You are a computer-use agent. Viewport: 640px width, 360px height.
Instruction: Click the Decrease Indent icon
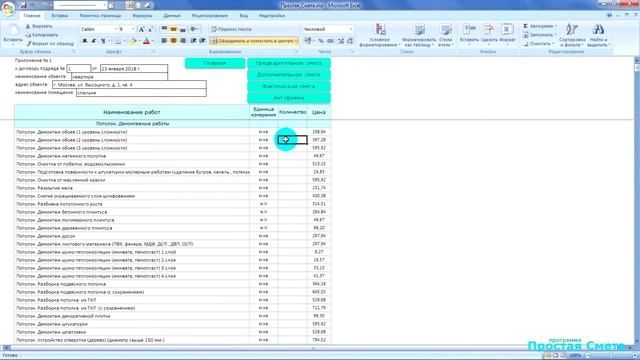tap(193, 41)
